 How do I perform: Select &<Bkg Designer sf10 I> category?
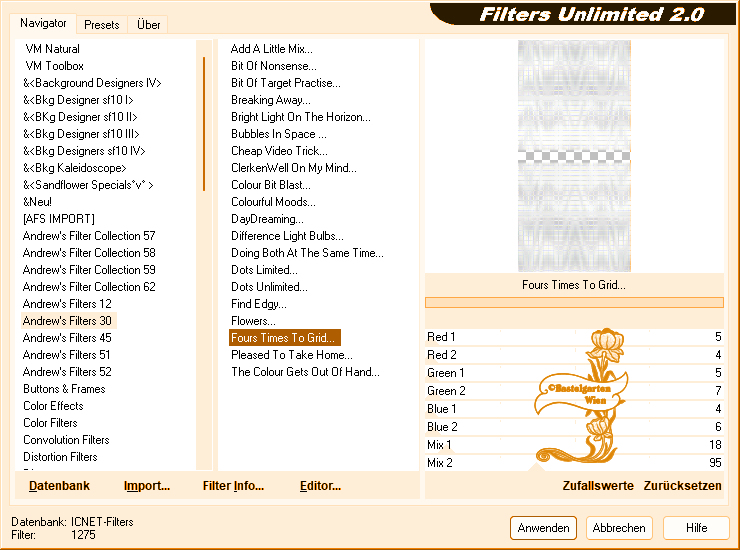78,100
